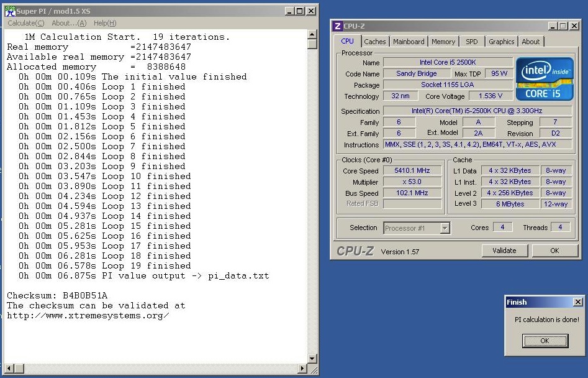Click the Name field 'Intel Core i5 2500K'

tap(448, 62)
